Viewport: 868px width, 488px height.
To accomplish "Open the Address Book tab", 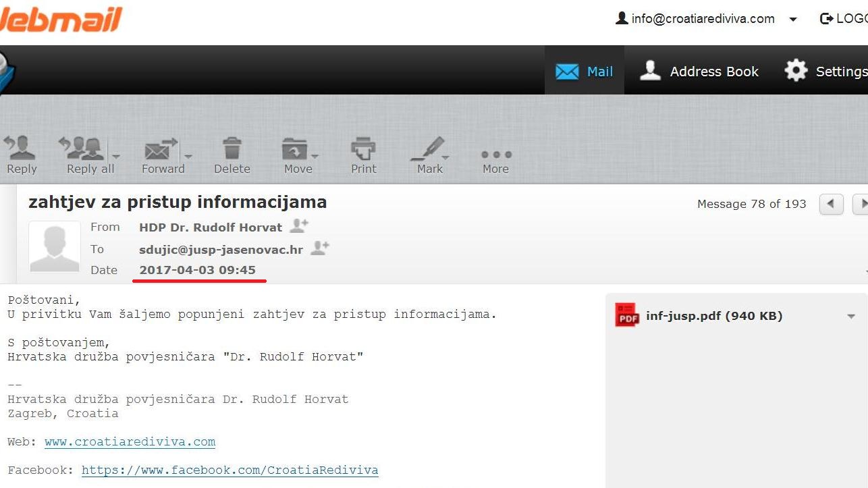I will click(x=700, y=72).
